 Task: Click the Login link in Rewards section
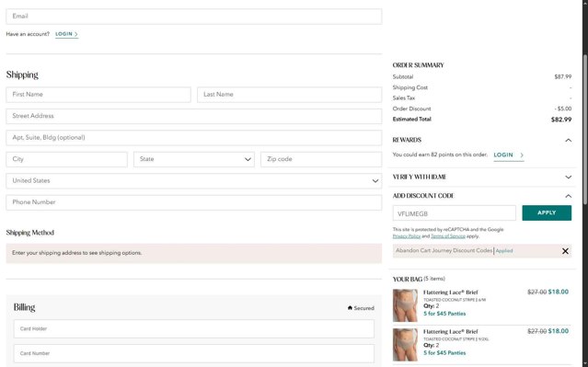(509, 155)
